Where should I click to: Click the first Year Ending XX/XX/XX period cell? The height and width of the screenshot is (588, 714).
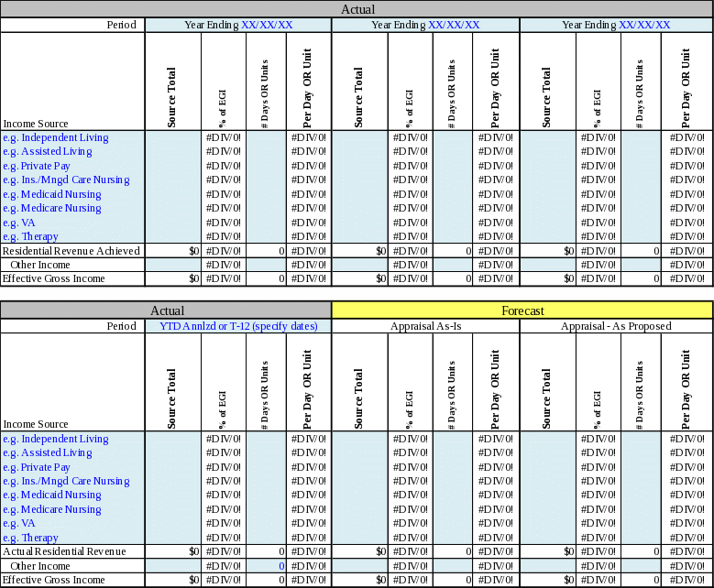(x=238, y=25)
